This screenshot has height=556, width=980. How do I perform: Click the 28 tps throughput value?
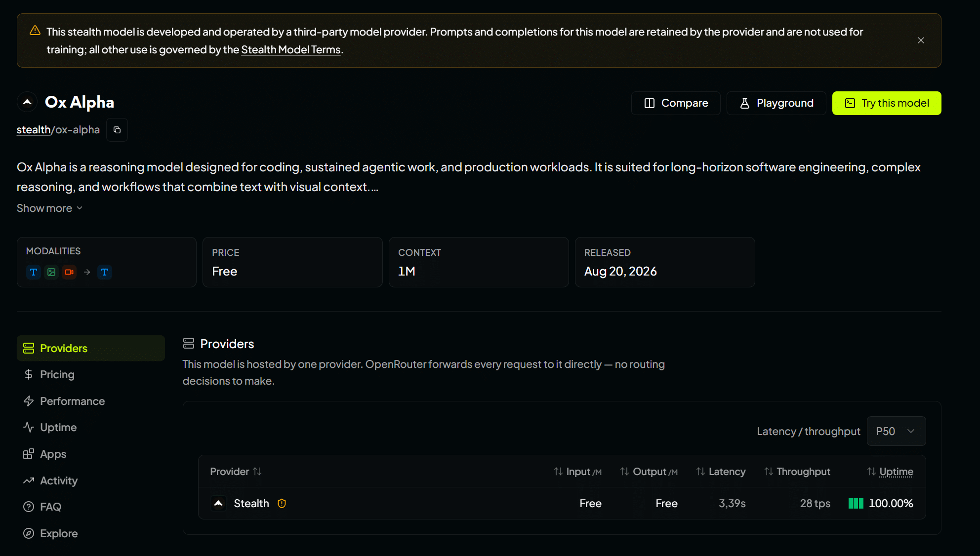click(815, 503)
